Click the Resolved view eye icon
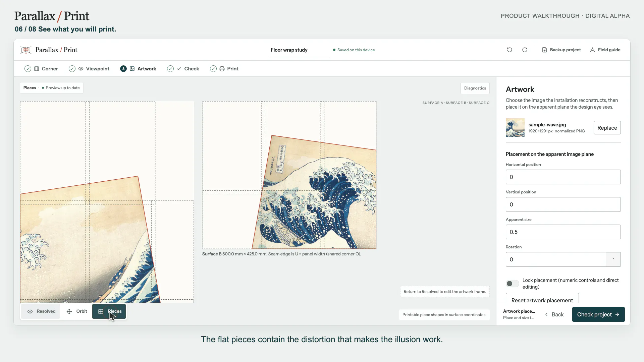 [x=30, y=312]
